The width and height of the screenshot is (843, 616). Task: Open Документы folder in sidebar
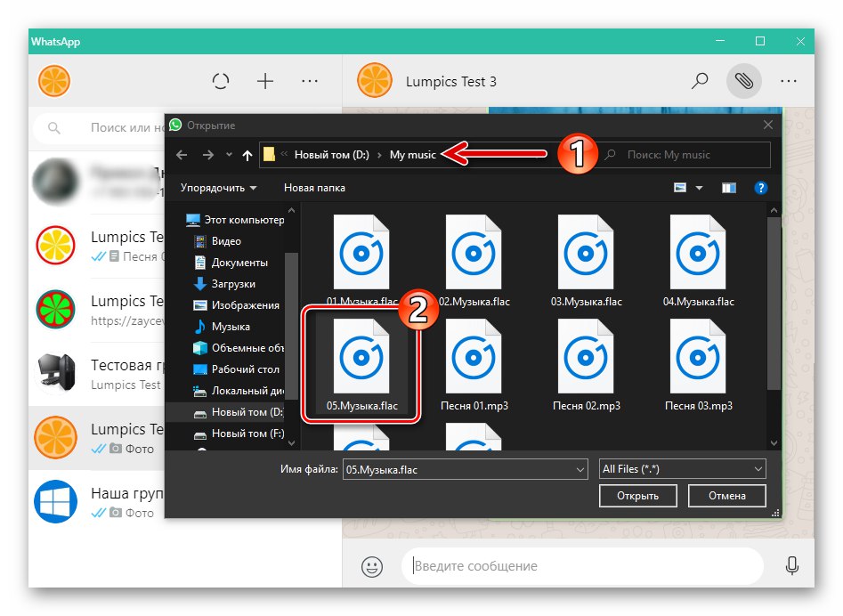tap(231, 263)
